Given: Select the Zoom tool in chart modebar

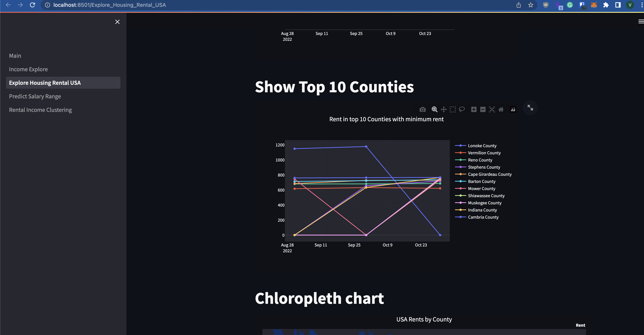Looking at the screenshot, I should pyautogui.click(x=435, y=109).
